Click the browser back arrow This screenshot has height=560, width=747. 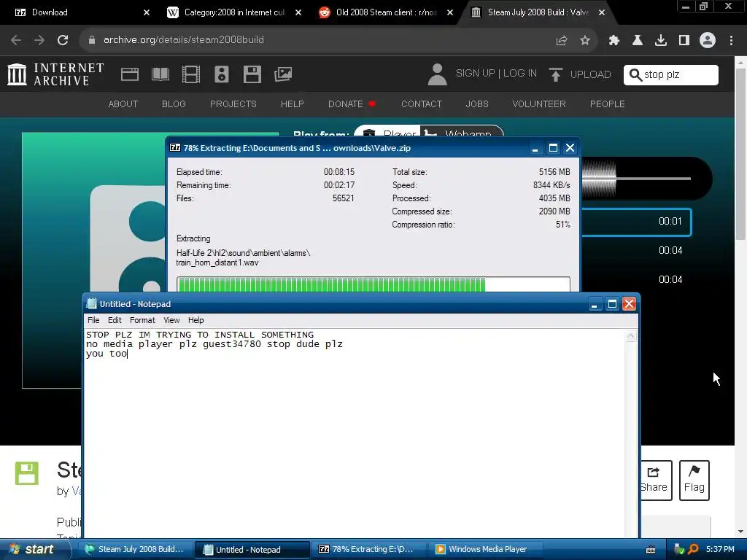(16, 40)
